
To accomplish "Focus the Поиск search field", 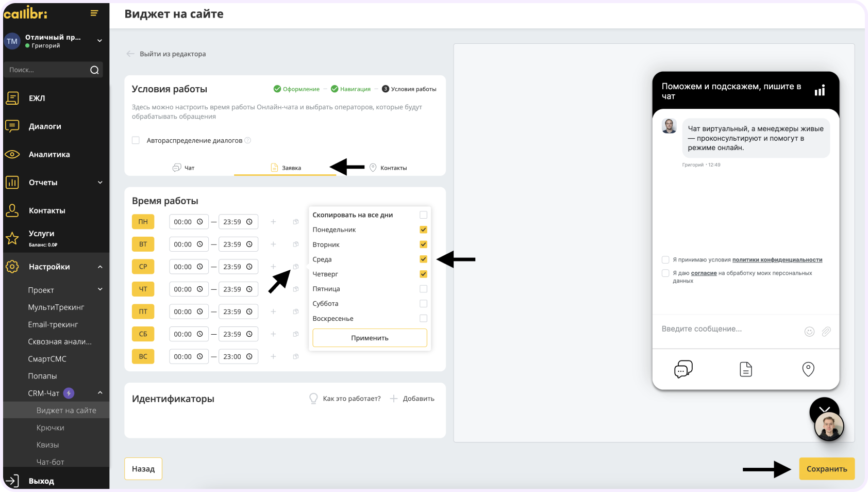I will pos(53,70).
